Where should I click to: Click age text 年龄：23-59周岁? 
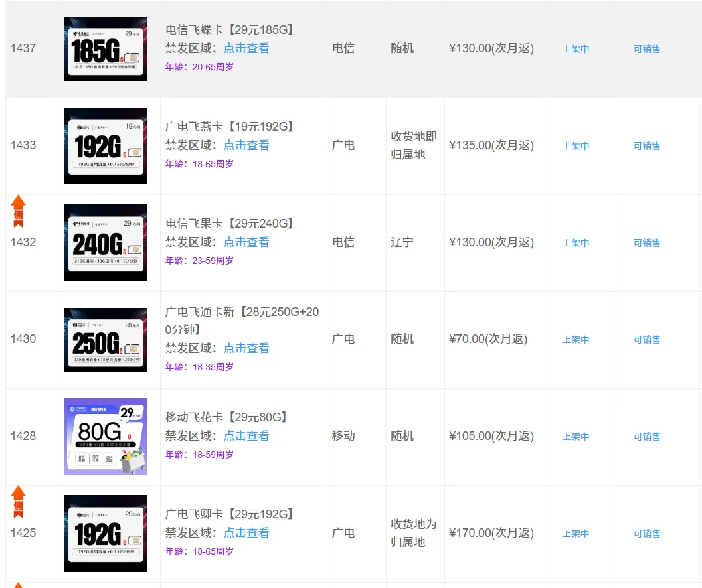coord(200,261)
